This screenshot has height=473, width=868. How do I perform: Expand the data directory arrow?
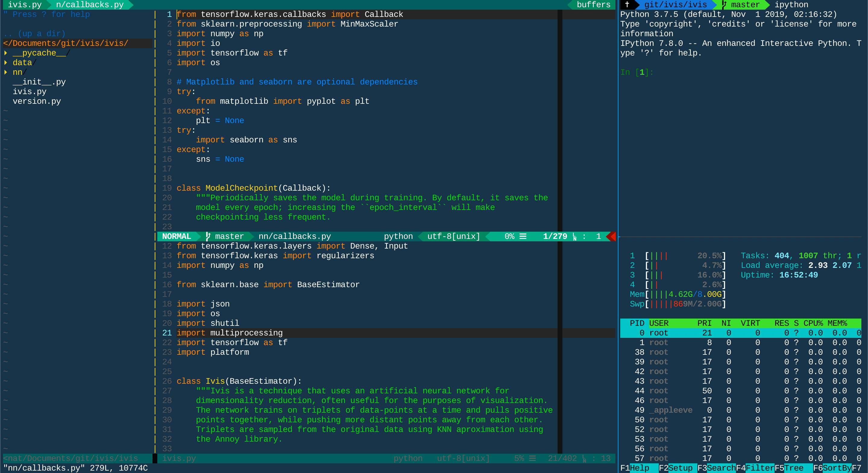(5, 63)
